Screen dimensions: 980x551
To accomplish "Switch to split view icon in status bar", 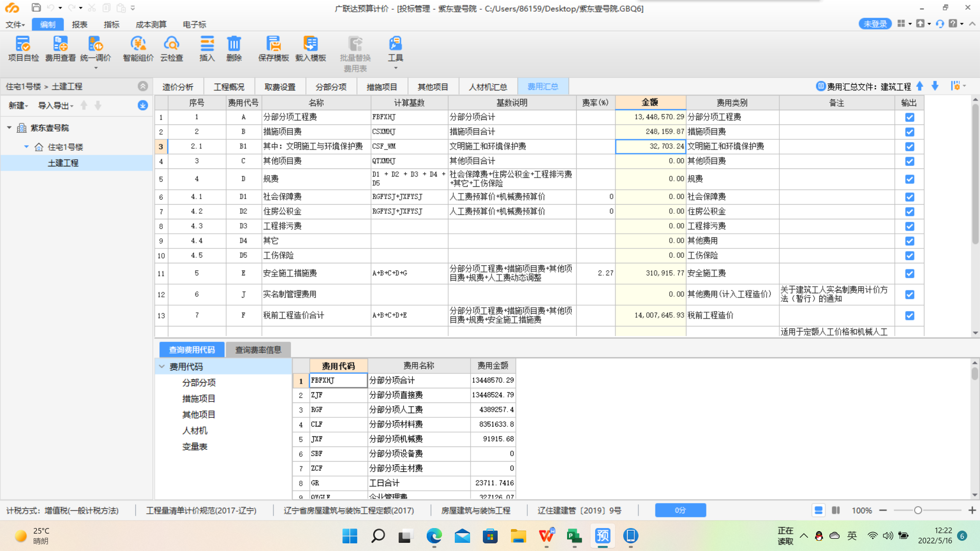I will [x=836, y=510].
